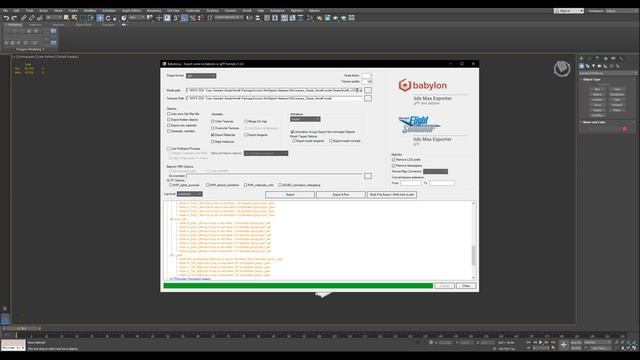Image resolution: width=640 pixels, height=360 pixels.
Task: Open the Output format dropdown
Action: (x=201, y=76)
